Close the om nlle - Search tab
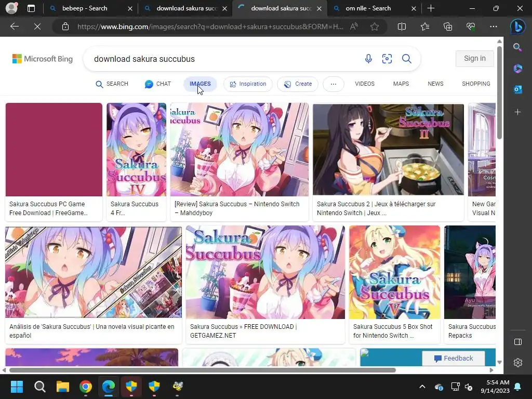Viewport: 532px width, 399px height. coord(414,8)
